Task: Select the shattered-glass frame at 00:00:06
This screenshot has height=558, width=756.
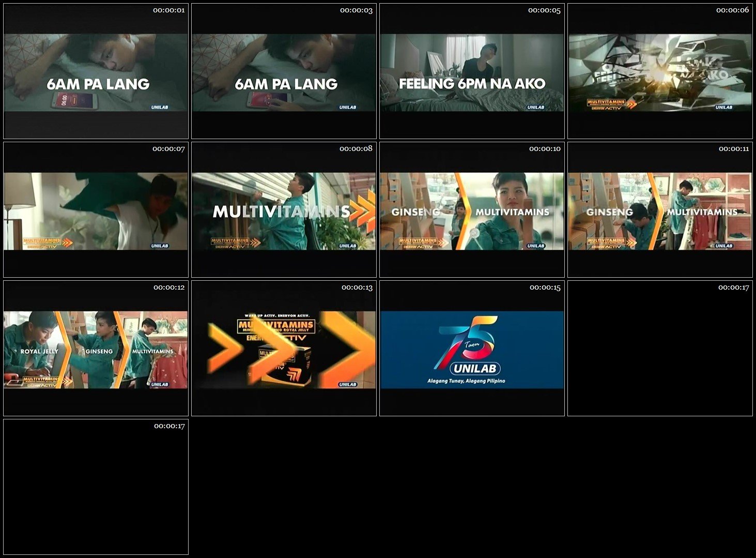Action: [660, 71]
